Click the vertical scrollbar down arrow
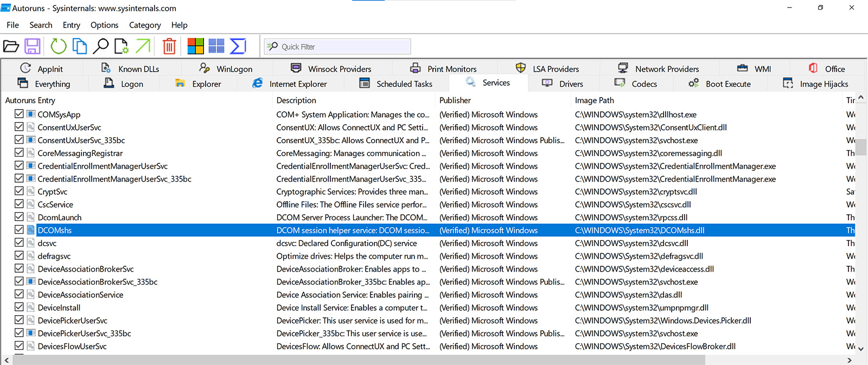 [x=860, y=349]
